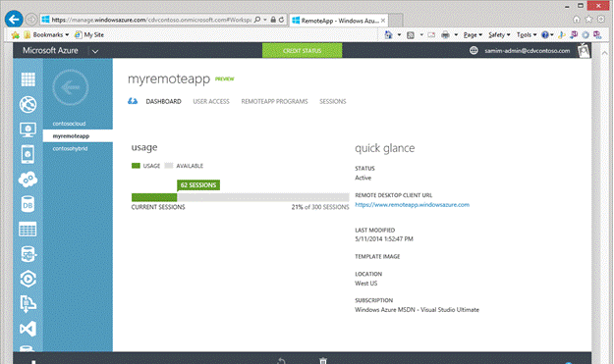The width and height of the screenshot is (614, 364).
Task: Select myremoteapp in the service list
Action: tap(78, 136)
